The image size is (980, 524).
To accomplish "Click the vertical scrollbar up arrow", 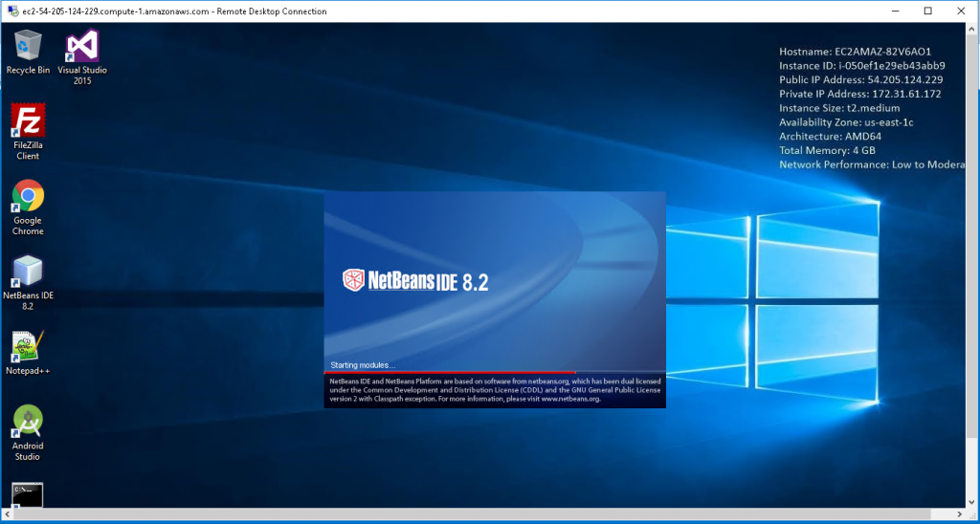I will pos(973,30).
